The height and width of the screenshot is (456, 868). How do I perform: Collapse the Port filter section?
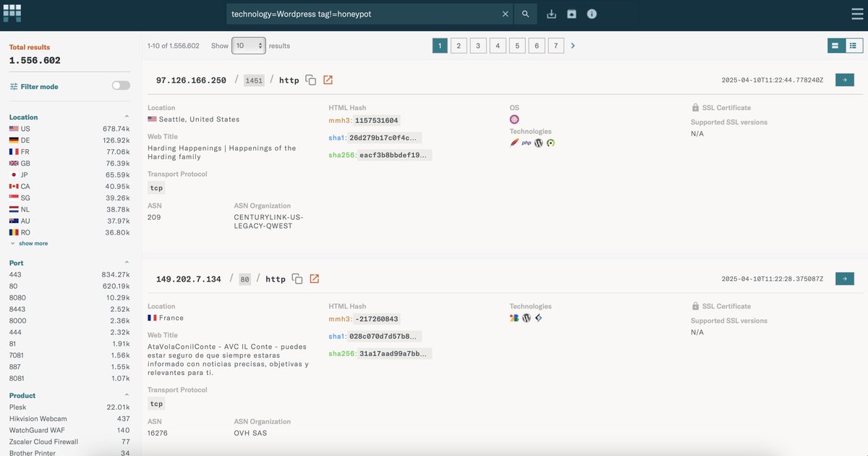click(127, 263)
